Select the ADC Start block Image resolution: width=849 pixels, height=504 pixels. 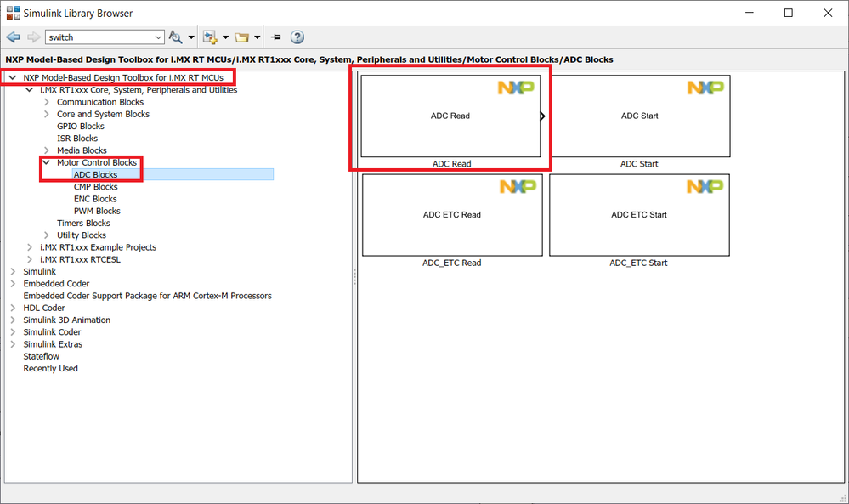tap(639, 116)
